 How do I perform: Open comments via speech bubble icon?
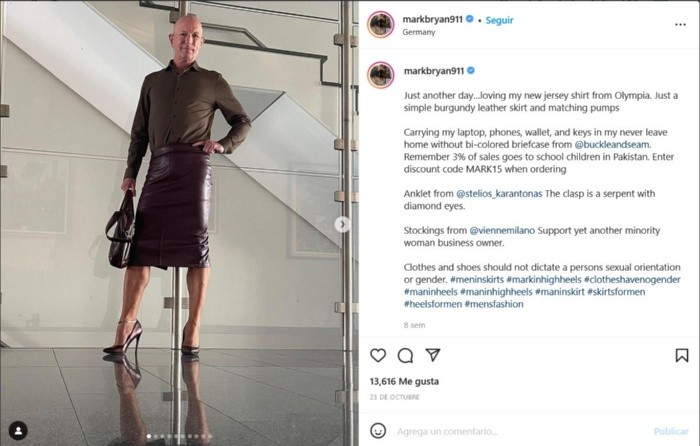405,355
